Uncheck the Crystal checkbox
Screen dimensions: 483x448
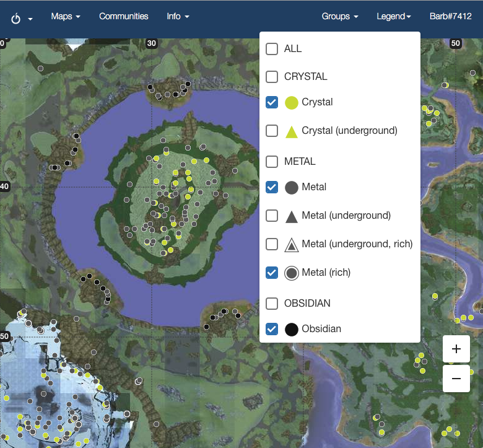point(272,102)
